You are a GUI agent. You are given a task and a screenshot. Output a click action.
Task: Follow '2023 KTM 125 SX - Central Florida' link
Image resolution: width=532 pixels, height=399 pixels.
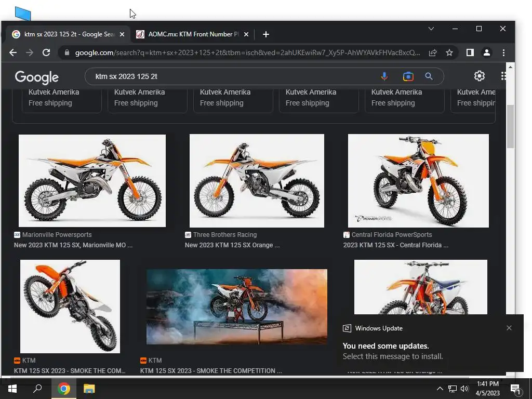(x=395, y=245)
